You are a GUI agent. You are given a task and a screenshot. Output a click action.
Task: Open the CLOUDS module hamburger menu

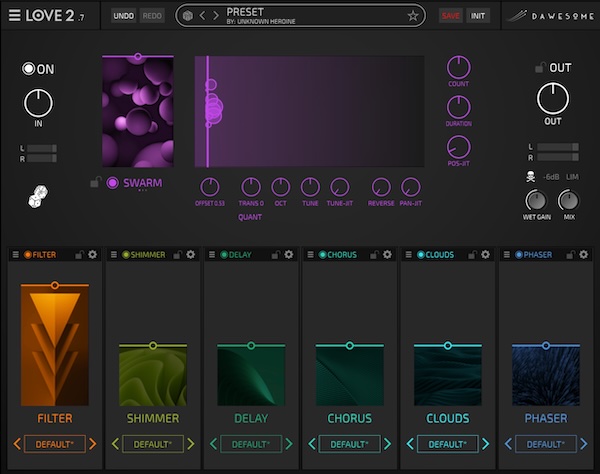click(x=408, y=254)
